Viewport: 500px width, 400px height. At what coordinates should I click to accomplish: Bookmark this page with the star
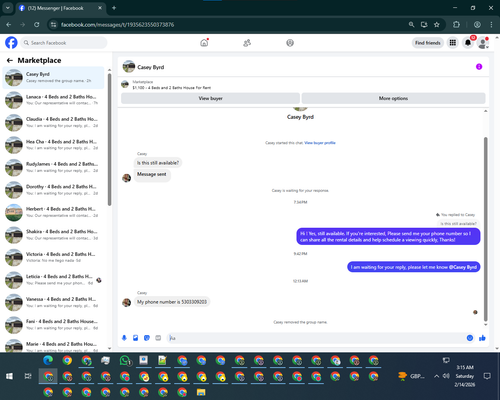pyautogui.click(x=437, y=25)
